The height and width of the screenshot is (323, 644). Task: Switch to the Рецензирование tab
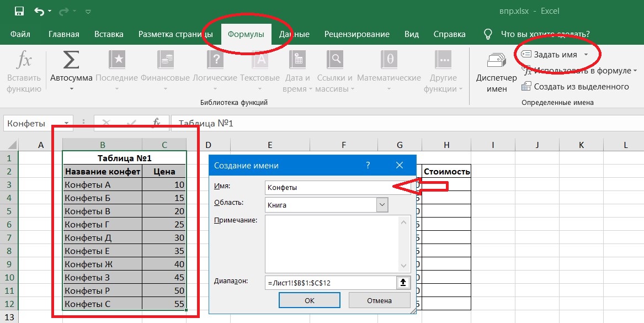point(357,34)
